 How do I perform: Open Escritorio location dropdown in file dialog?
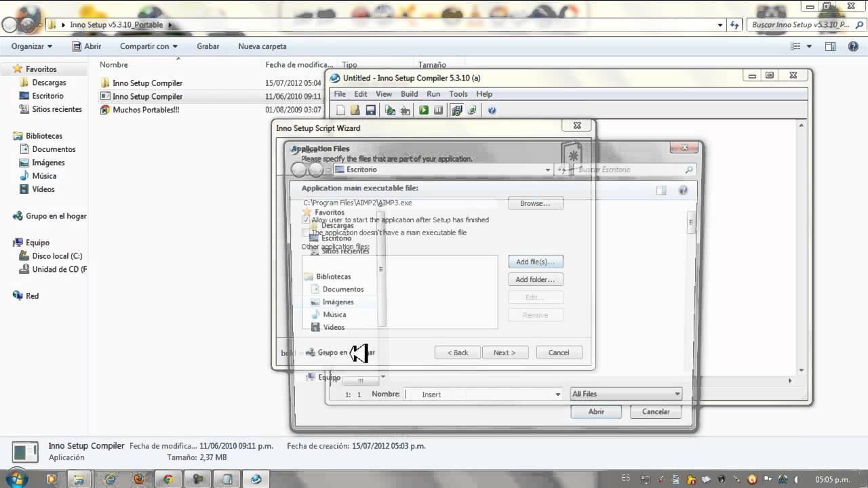coord(548,170)
